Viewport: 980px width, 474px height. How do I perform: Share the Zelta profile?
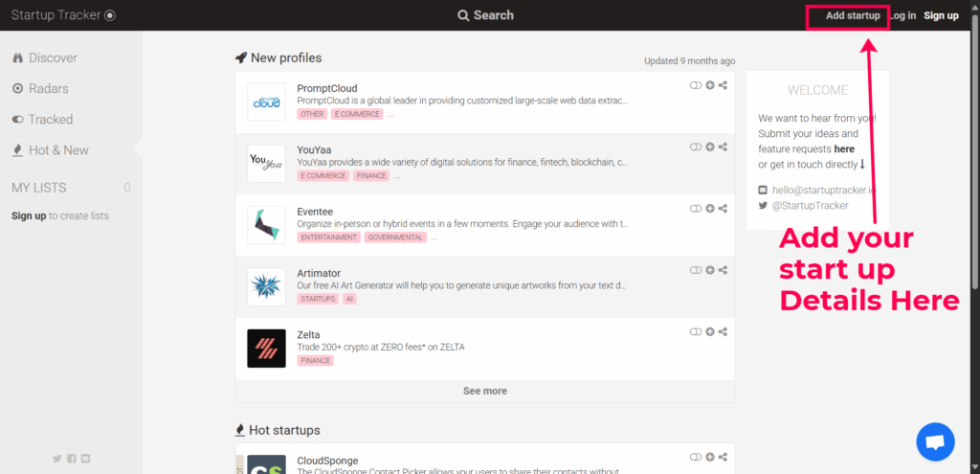tap(723, 332)
